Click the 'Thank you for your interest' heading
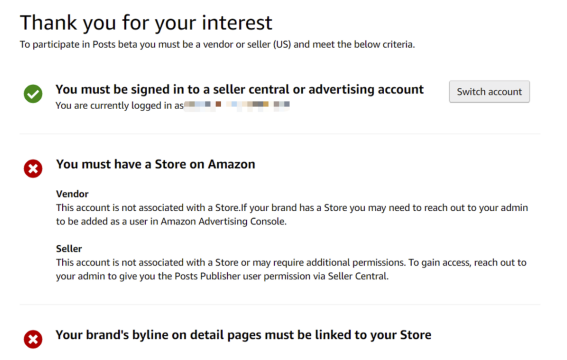Image resolution: width=567 pixels, height=360 pixels. pyautogui.click(x=146, y=23)
